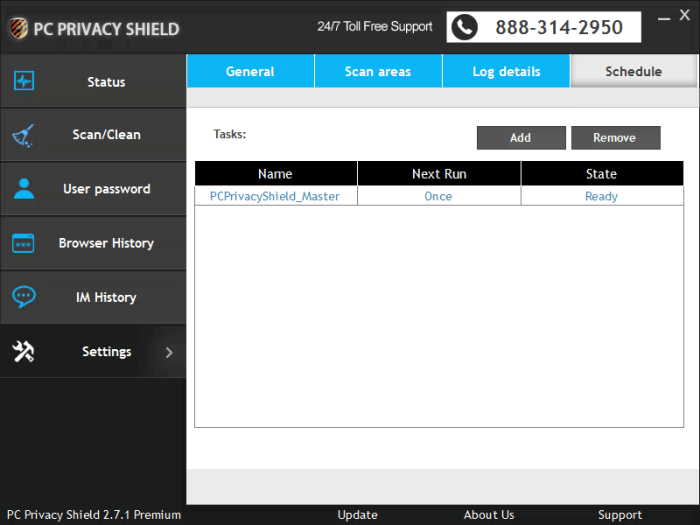The image size is (700, 525).
Task: Click the Next Run column header
Action: pyautogui.click(x=439, y=174)
